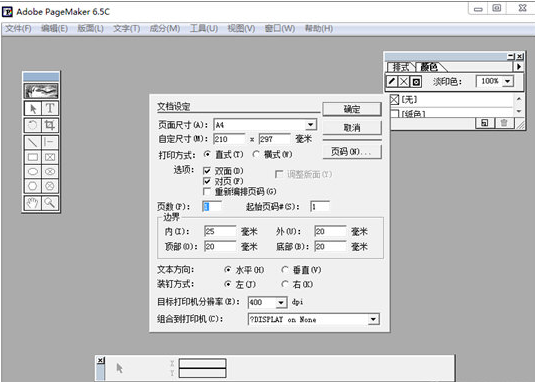
Task: Select the Ellipse Frame tool
Action: pos(50,171)
